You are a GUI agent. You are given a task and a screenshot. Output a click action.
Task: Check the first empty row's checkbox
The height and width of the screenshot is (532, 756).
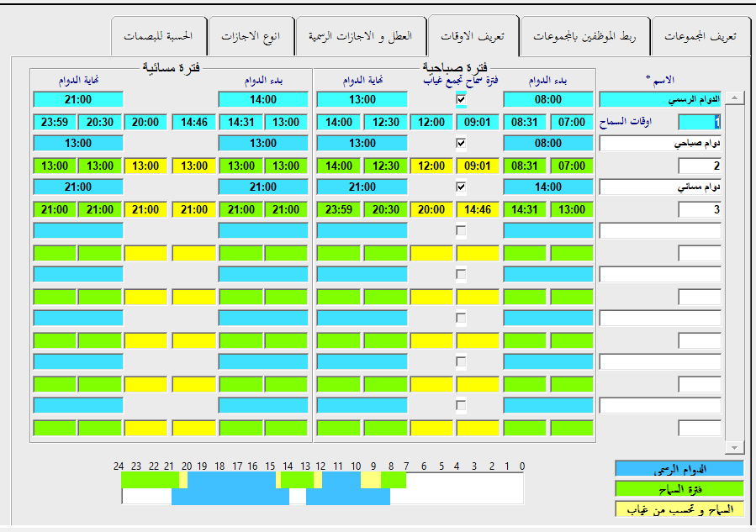coord(461,231)
